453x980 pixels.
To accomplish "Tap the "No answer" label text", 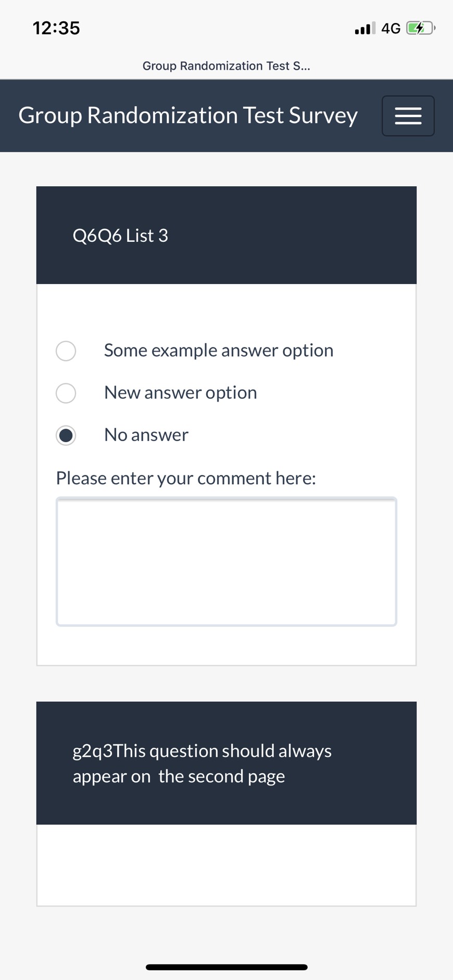I will coord(146,435).
